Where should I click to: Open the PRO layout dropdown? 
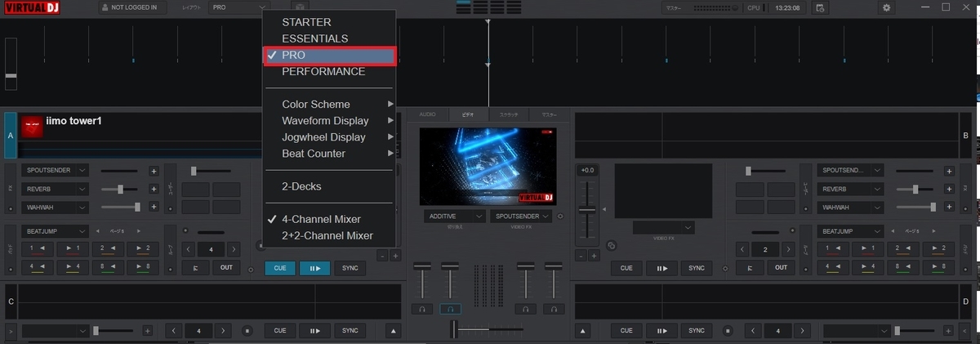click(x=240, y=7)
